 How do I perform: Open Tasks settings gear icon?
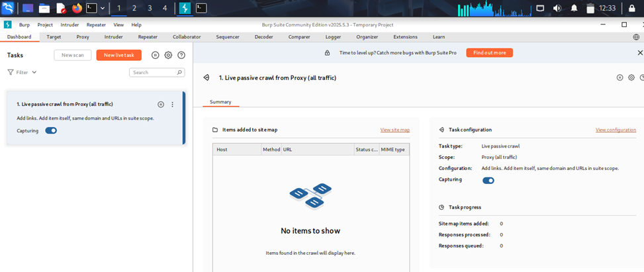[168, 55]
